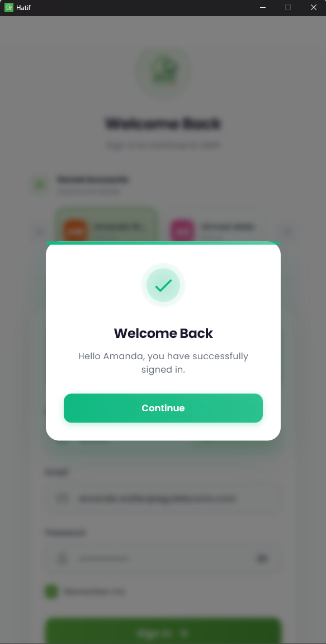Click the pink avatar on Armani's account card
The width and height of the screenshot is (326, 644).
[182, 228]
